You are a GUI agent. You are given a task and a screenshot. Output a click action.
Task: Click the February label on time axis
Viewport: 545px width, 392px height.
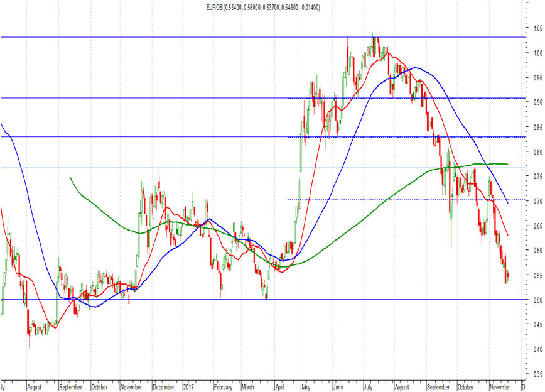click(223, 387)
